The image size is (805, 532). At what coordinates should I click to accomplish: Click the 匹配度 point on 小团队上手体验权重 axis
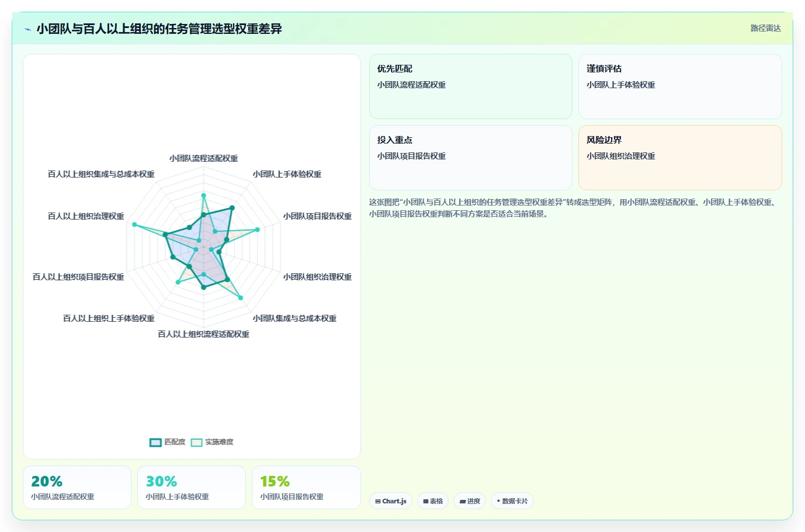(232, 208)
